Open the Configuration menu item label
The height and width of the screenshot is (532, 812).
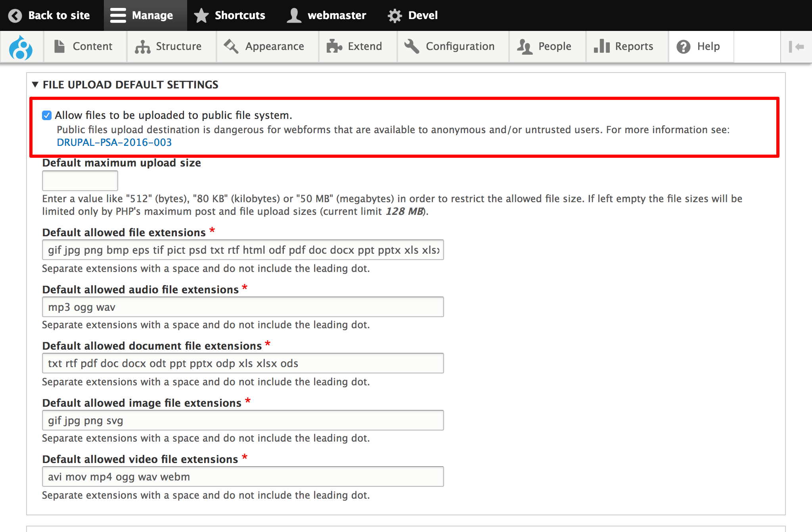(460, 46)
